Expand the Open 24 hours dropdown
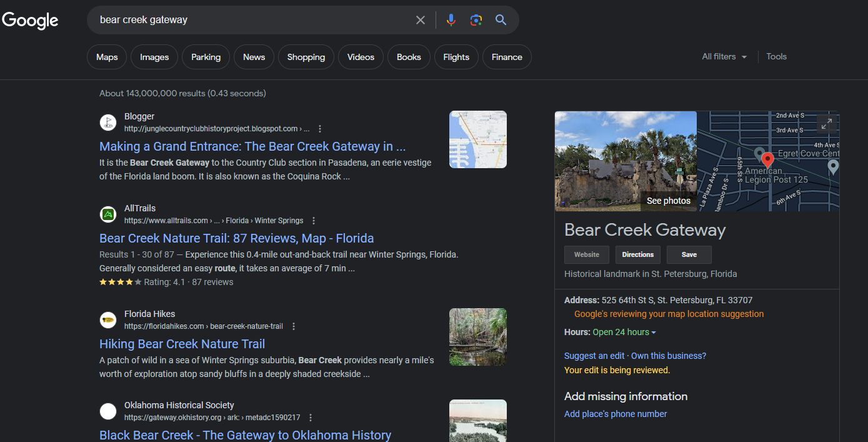Image resolution: width=868 pixels, height=442 pixels. [624, 332]
